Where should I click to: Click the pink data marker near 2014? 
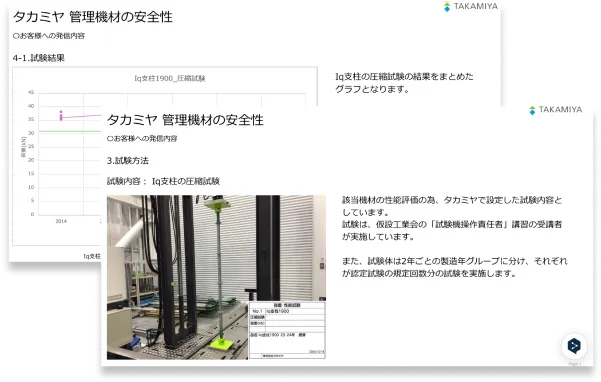tap(61, 116)
